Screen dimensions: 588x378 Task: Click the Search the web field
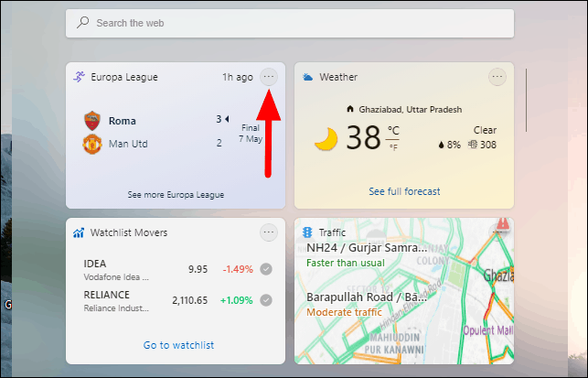point(290,23)
